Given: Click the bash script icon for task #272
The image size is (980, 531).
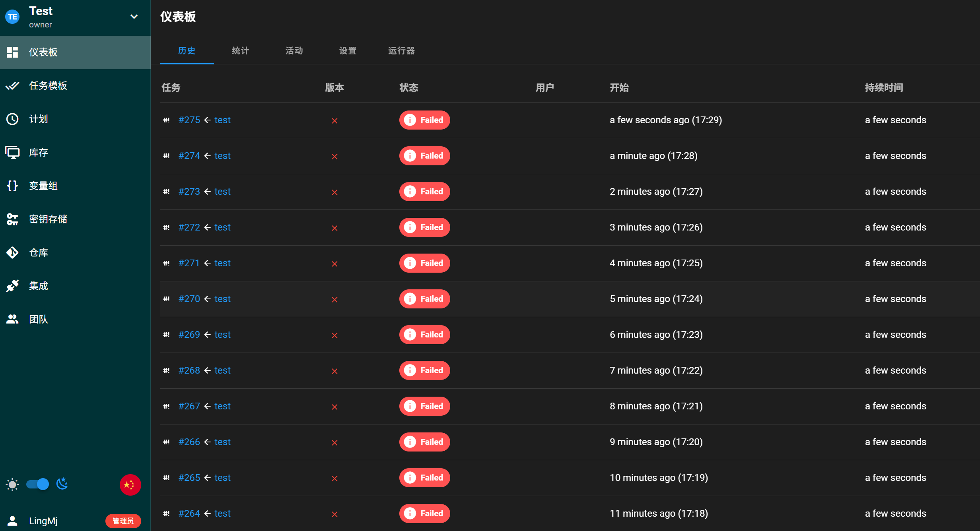Looking at the screenshot, I should 166,227.
